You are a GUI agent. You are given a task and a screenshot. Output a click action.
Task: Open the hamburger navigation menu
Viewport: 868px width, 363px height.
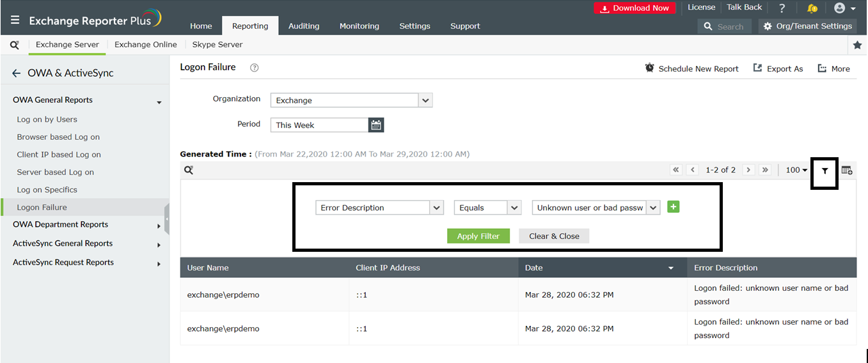click(15, 20)
